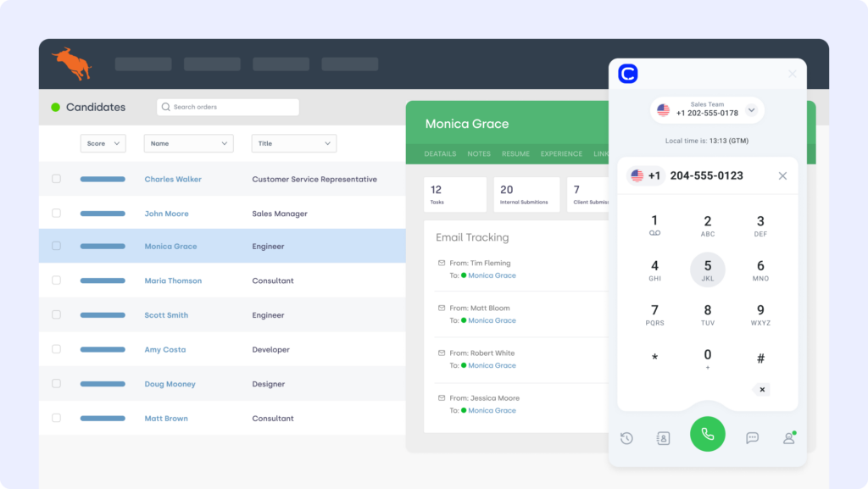Click Monica Grace's score progress bar
Screen dimensions: 868x489
point(103,246)
